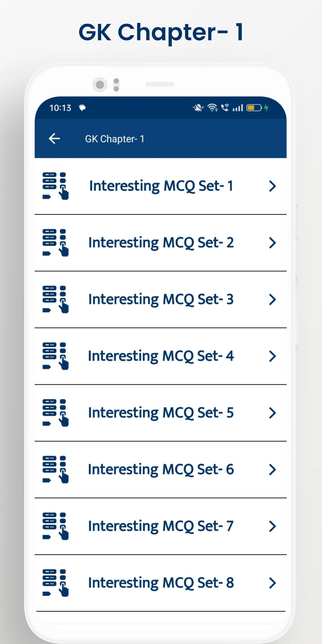Select Interesting MCQ Set- 7 entry
This screenshot has height=644, width=322.
161,526
